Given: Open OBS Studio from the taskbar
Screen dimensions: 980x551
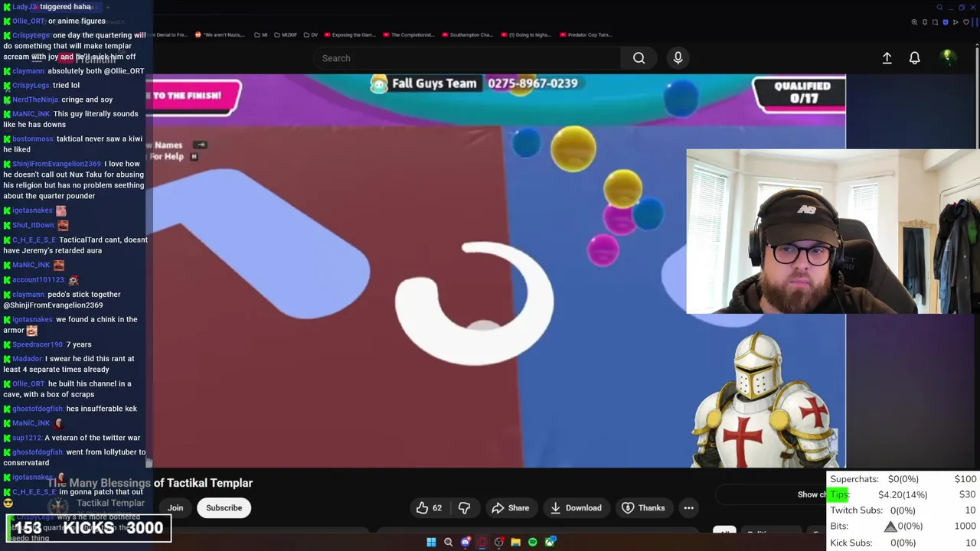Looking at the screenshot, I should (x=499, y=542).
